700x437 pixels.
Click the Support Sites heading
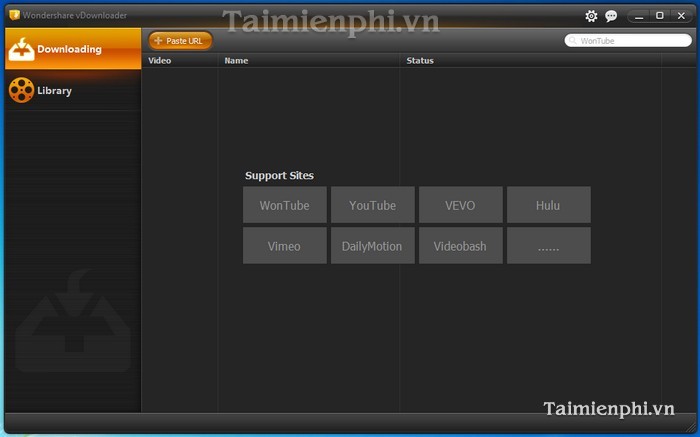coord(279,175)
